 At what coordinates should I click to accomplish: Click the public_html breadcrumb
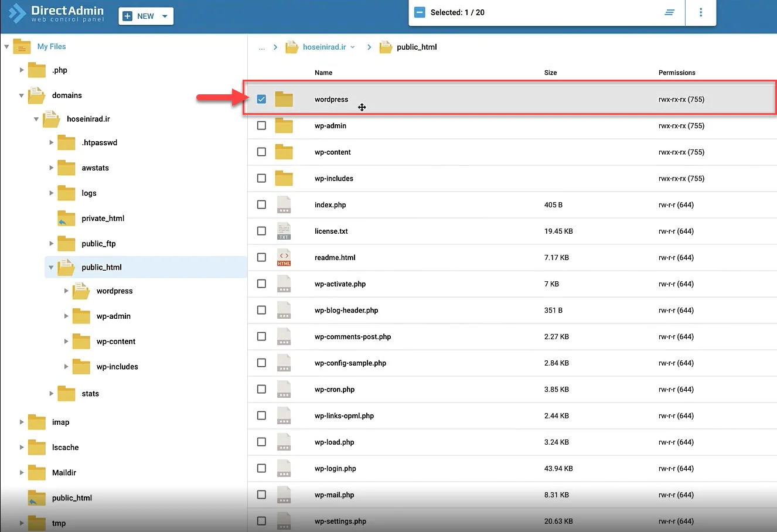tap(417, 47)
